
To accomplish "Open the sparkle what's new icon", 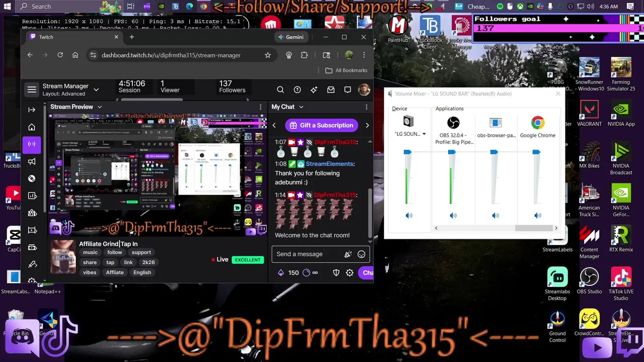I will (x=314, y=89).
